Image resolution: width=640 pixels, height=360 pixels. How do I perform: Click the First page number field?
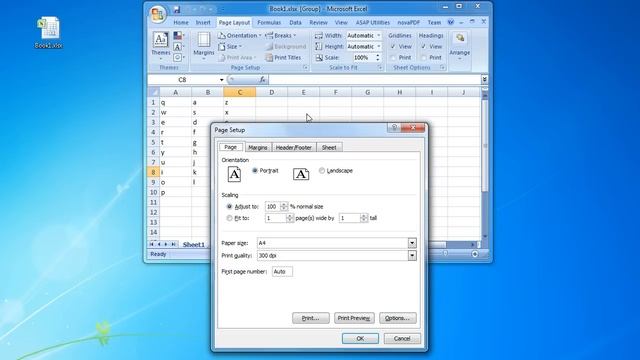282,271
